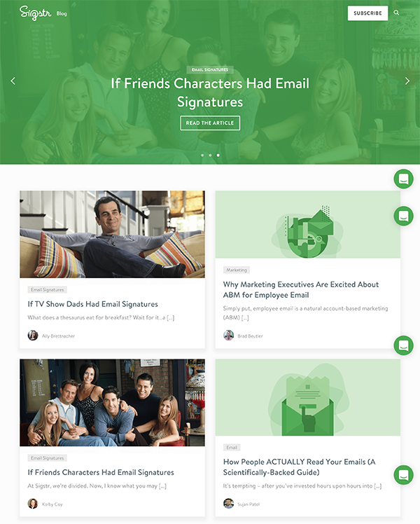This screenshot has width=420, height=524.
Task: Select the Marketing category tag
Action: 237,270
